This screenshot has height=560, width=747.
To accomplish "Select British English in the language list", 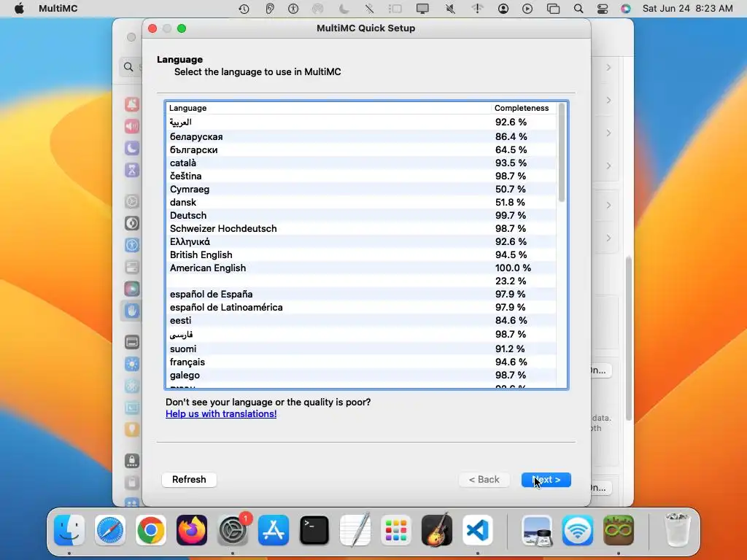I will click(x=361, y=254).
